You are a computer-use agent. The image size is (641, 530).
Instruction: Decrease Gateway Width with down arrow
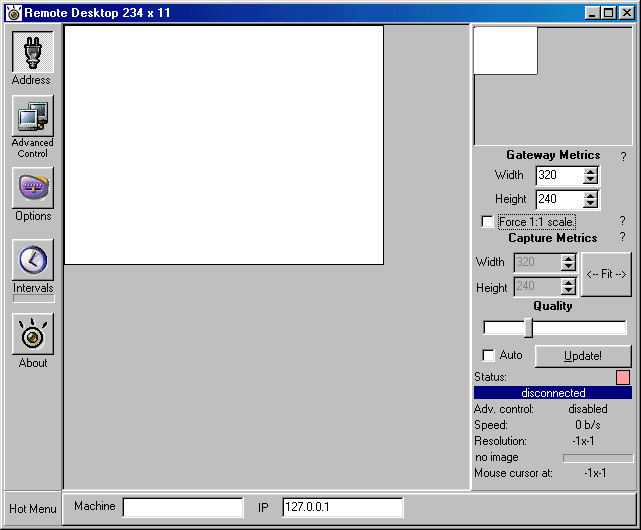(x=591, y=180)
